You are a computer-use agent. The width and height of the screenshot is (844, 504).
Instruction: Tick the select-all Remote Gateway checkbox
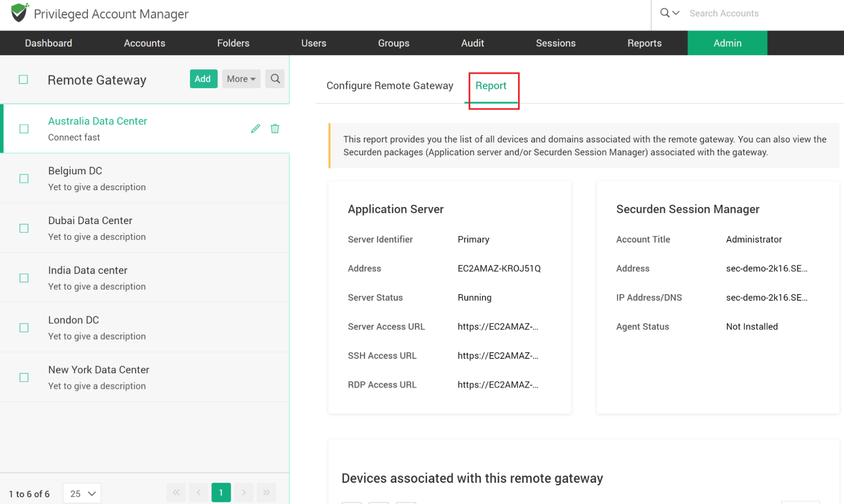point(23,79)
